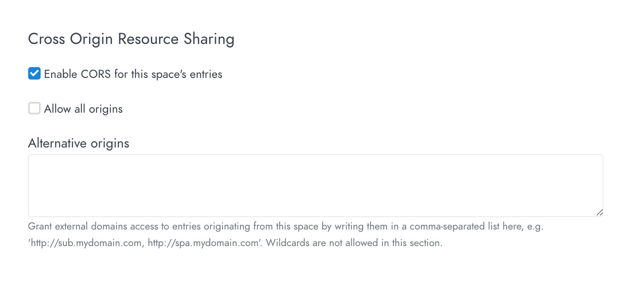644x290 pixels.
Task: Click the textarea resize handle in the corner
Action: [599, 213]
